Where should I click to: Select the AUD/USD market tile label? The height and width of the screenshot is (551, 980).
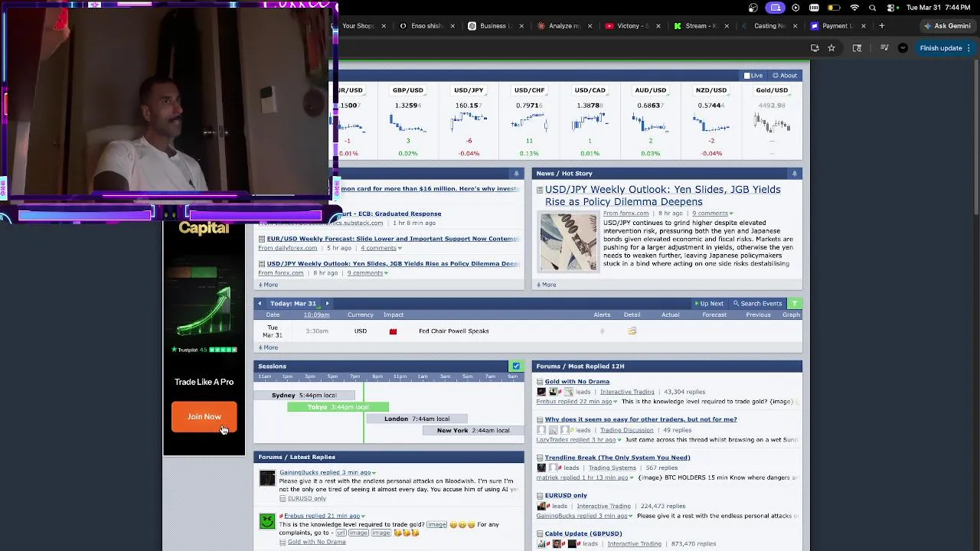(x=650, y=90)
